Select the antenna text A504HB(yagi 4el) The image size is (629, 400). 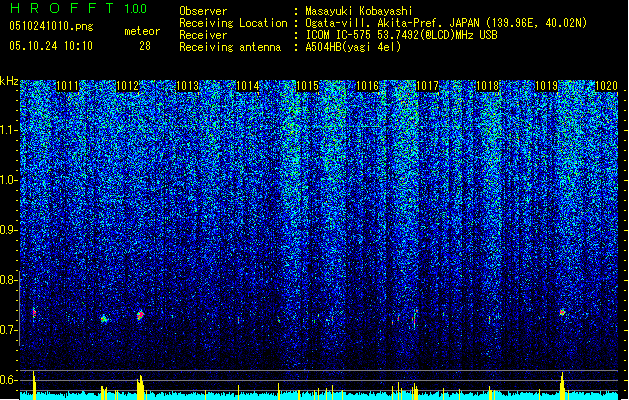[353, 47]
